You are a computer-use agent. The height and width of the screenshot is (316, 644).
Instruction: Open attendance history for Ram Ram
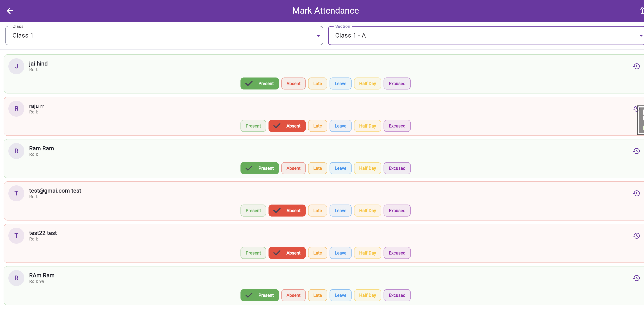click(636, 151)
